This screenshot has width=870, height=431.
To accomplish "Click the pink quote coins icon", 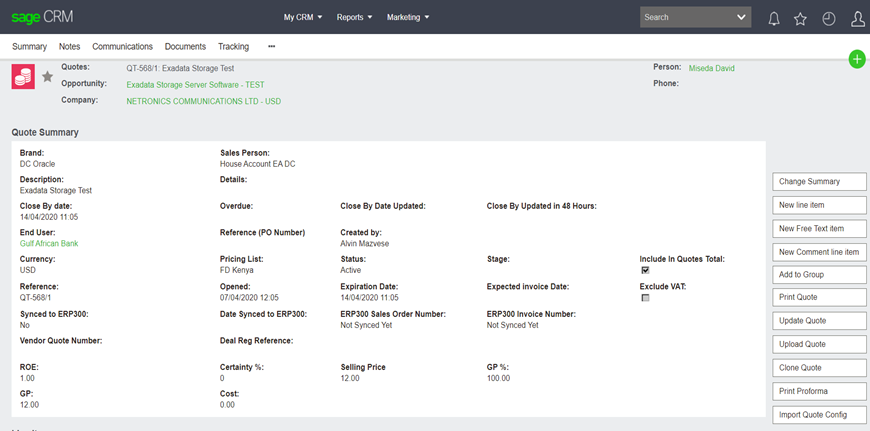I will (23, 78).
